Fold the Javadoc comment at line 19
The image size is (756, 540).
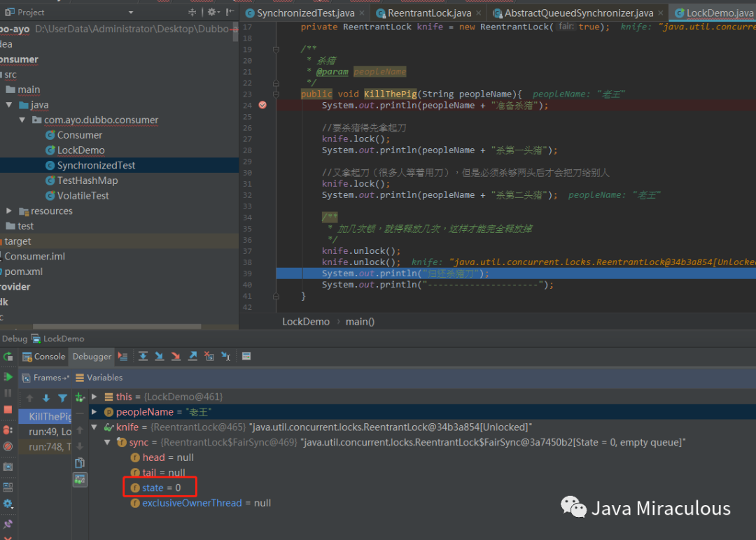[x=276, y=50]
